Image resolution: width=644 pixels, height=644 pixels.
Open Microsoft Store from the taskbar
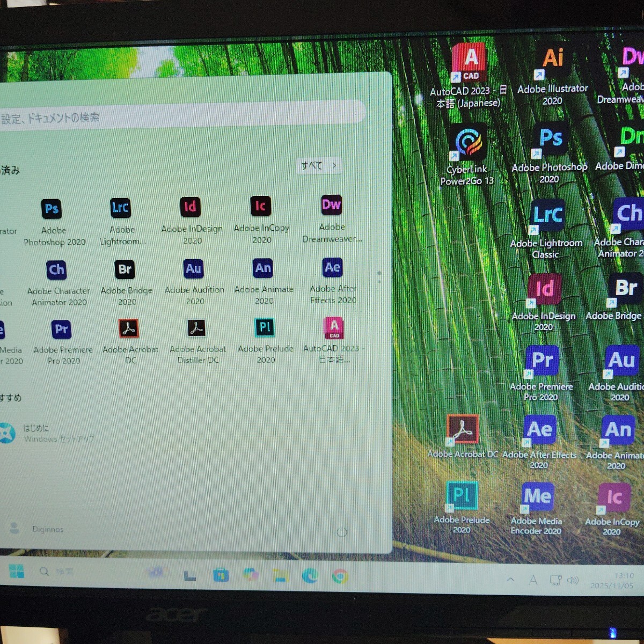[x=221, y=576]
